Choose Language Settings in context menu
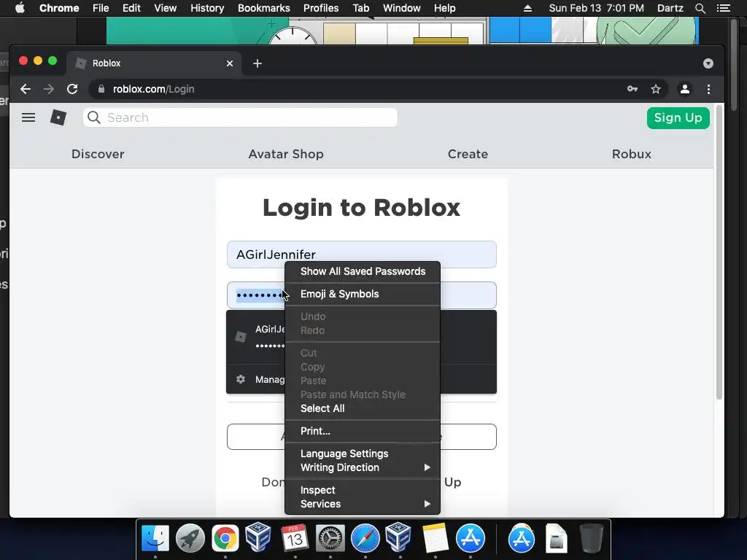747x560 pixels. 363,454
